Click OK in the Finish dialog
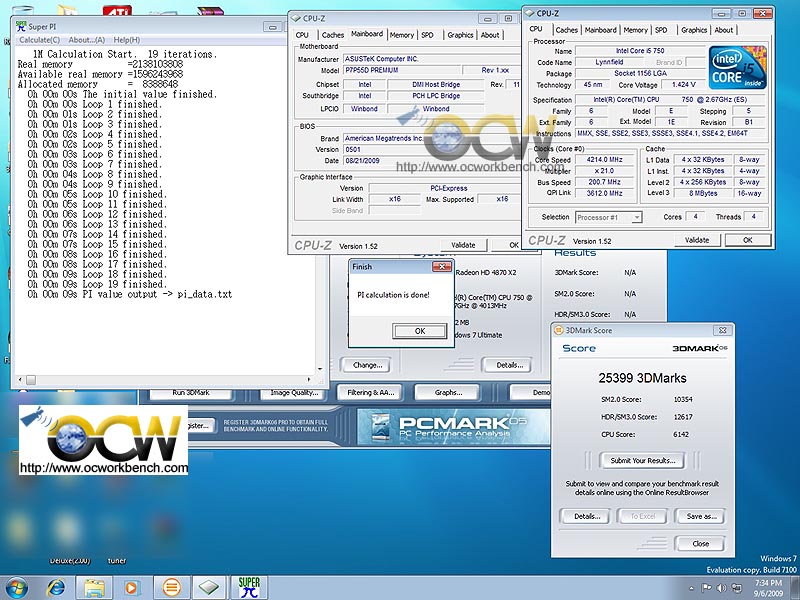 [420, 331]
